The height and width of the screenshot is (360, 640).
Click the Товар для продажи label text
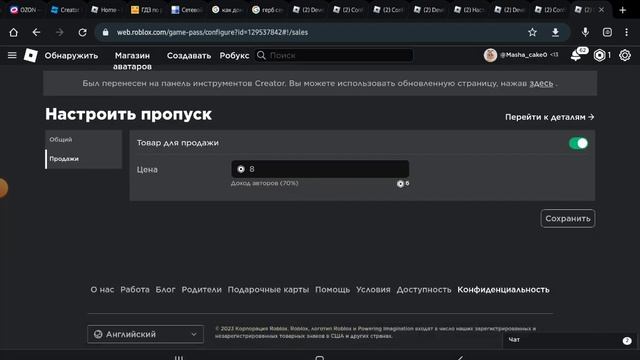click(x=178, y=143)
